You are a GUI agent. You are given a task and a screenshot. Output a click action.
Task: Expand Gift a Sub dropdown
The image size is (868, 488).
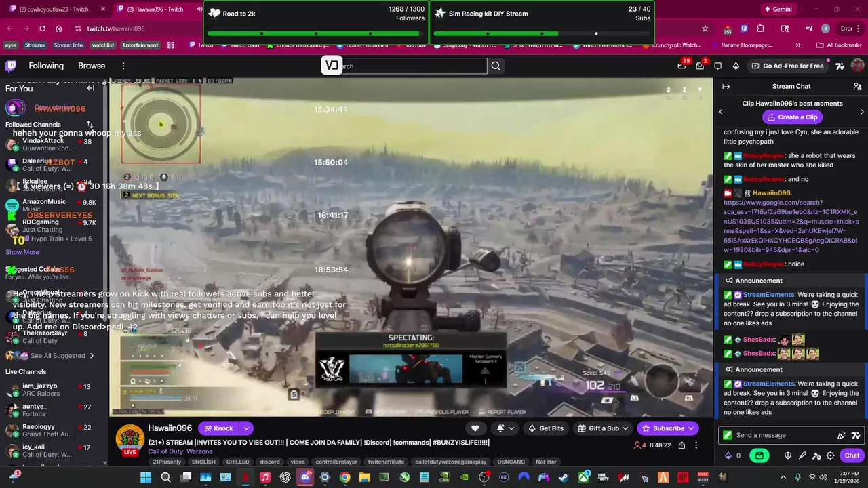pos(625,428)
